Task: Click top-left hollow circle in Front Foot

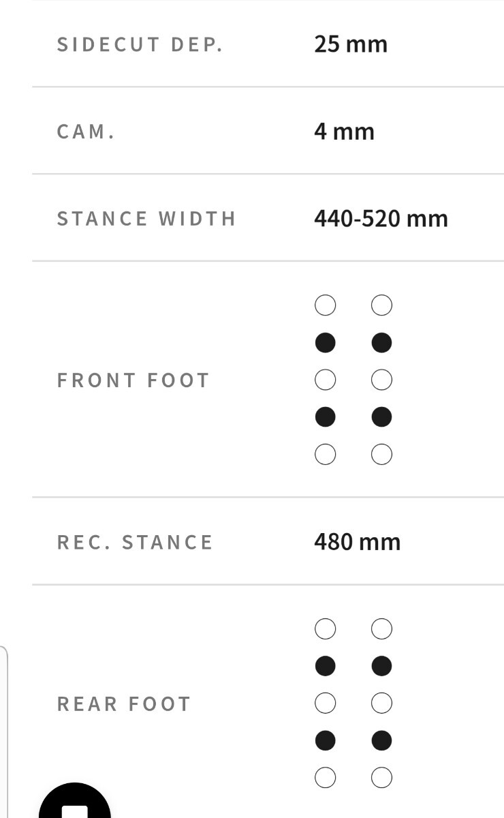Action: click(x=325, y=305)
